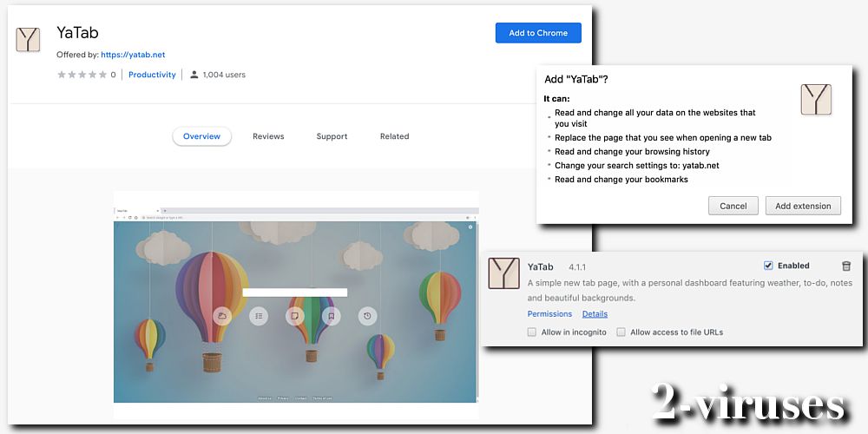Open the YaTab Details link
This screenshot has width=868, height=434.
click(595, 314)
